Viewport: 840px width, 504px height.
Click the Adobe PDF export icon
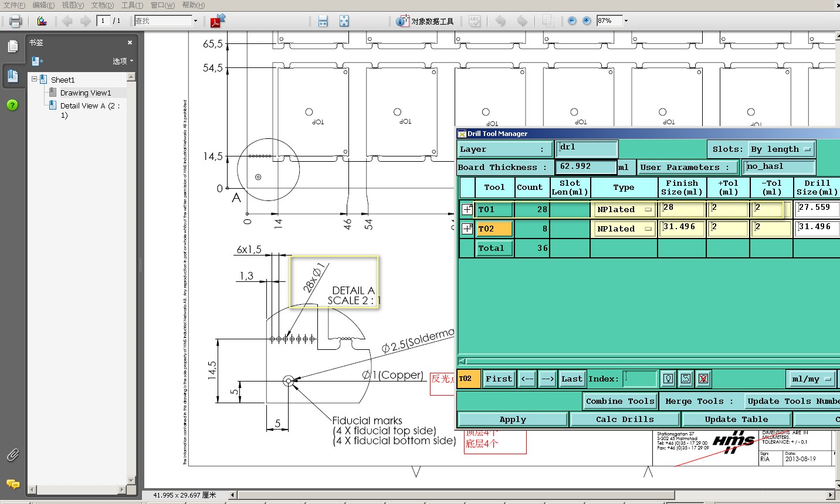pos(218,21)
